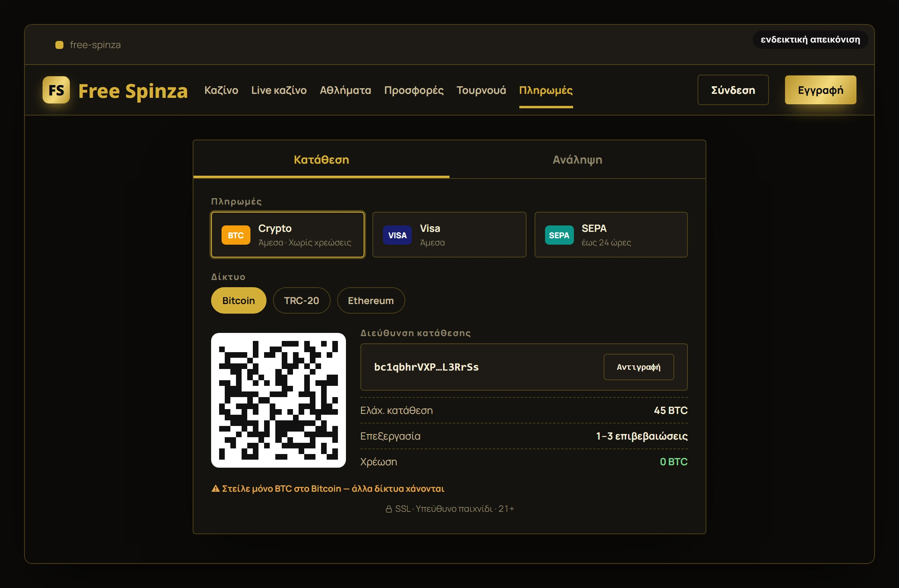Choose the TRC-20 network

[301, 300]
